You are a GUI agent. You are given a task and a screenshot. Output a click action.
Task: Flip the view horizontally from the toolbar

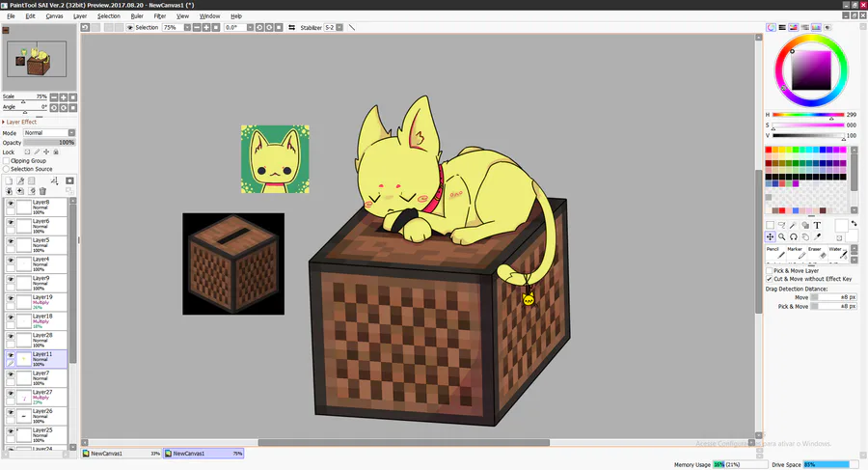[291, 27]
